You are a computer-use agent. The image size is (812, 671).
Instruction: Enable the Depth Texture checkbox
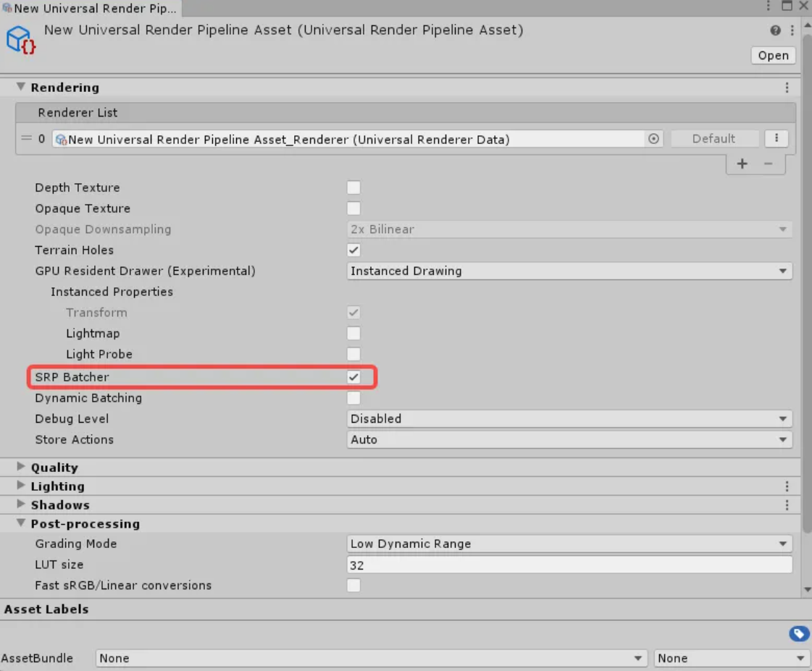pyautogui.click(x=353, y=187)
